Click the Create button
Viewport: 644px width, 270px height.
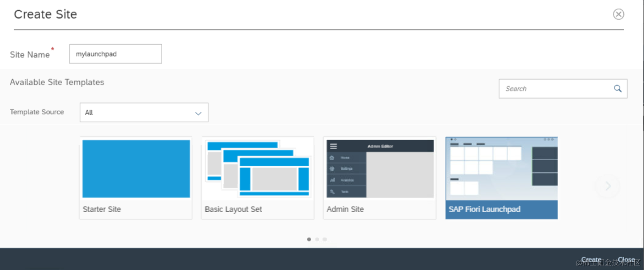591,259
